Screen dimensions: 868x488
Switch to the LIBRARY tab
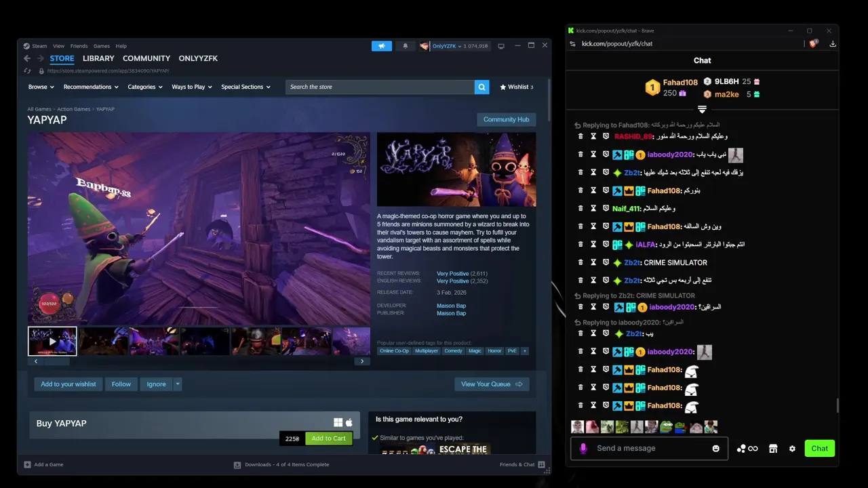98,58
